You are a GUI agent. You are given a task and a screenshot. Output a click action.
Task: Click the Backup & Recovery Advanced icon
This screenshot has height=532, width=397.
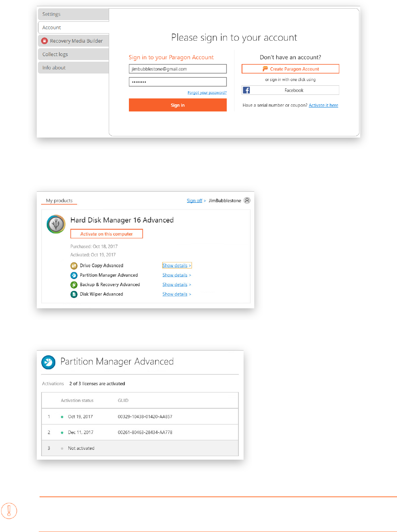pos(74,285)
